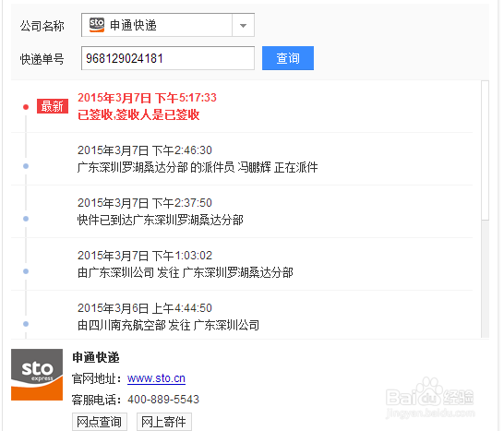The height and width of the screenshot is (431, 504).
Task: Click timestamp 2015年3月6日 上午4:44:50
Action: tap(145, 308)
